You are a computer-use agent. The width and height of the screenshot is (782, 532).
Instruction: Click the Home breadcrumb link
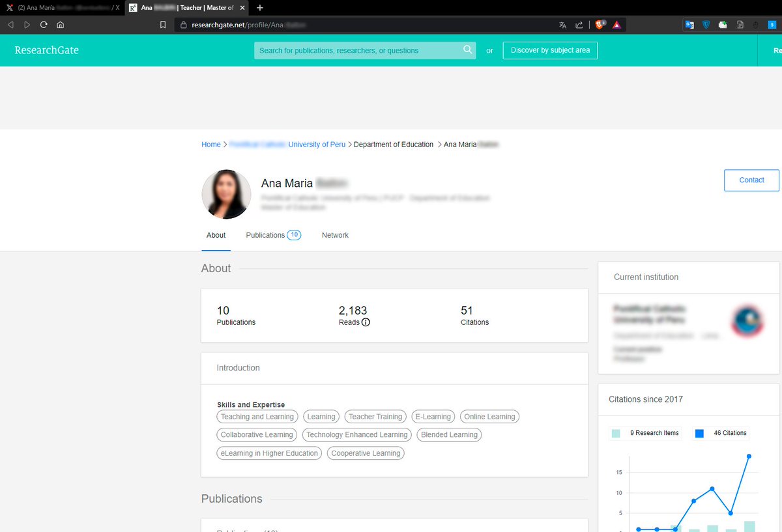click(x=211, y=145)
